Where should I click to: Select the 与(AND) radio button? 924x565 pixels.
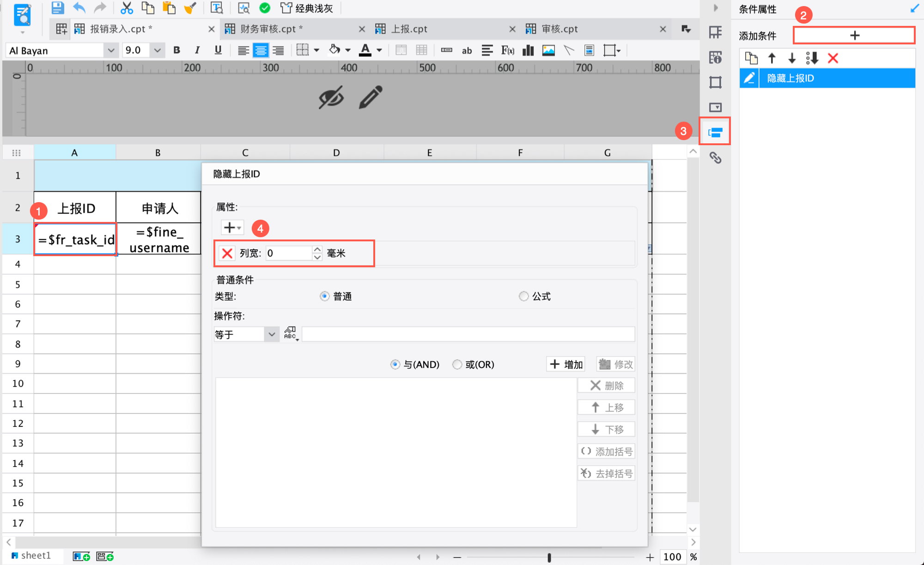click(x=395, y=364)
